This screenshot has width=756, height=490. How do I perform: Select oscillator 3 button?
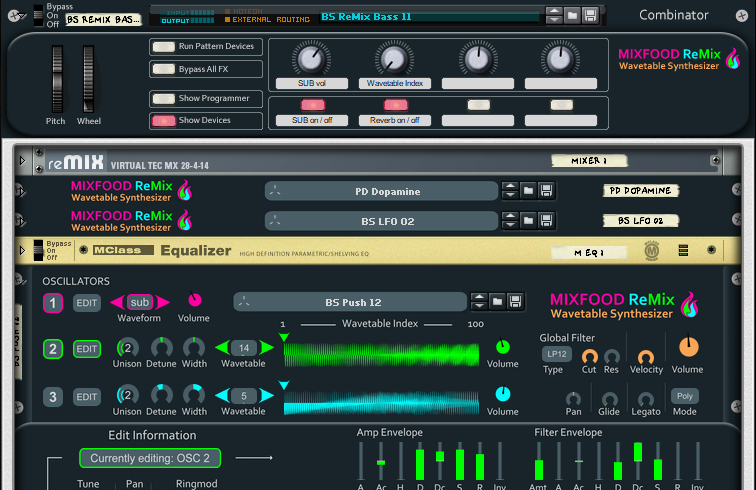tap(53, 397)
